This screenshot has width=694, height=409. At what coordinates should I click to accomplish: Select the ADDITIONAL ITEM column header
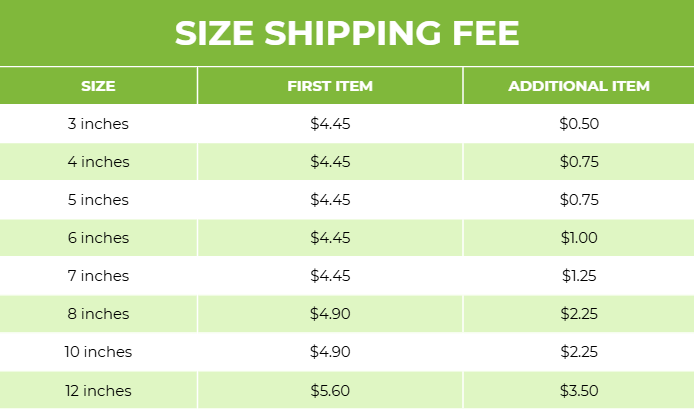pyautogui.click(x=579, y=86)
